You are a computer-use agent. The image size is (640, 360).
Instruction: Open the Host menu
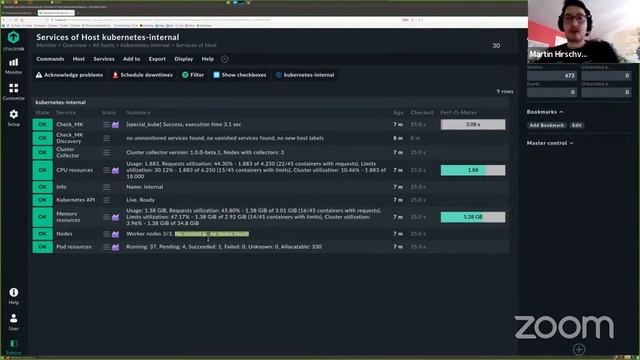click(79, 59)
